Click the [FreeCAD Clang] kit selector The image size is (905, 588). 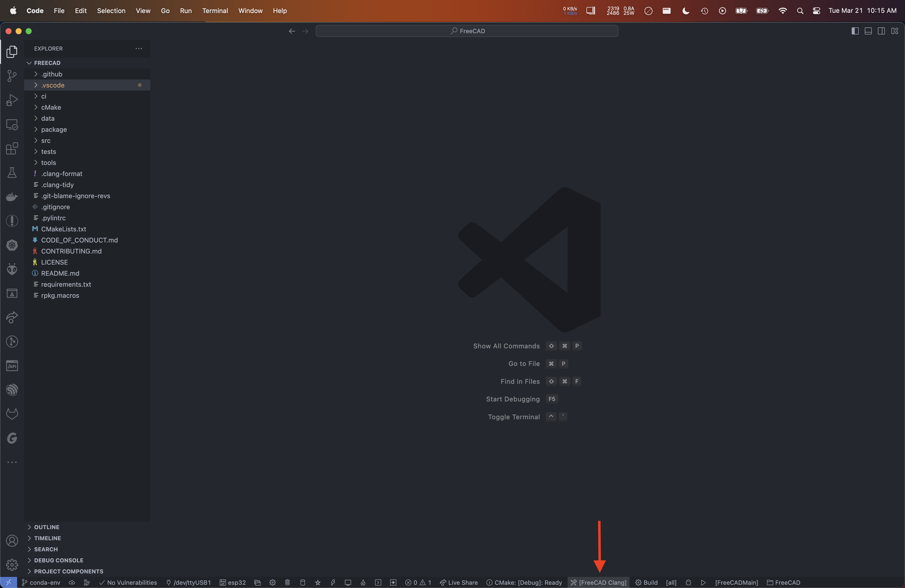(599, 582)
